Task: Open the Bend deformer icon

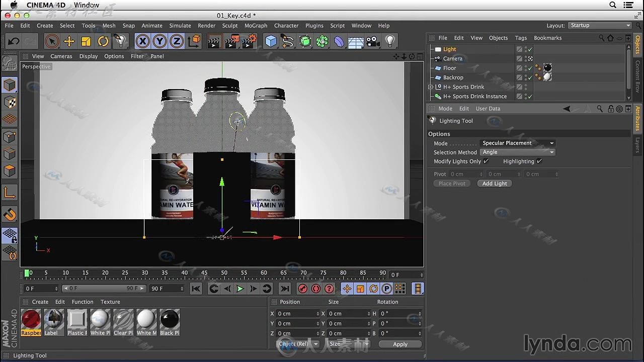Action: pos(339,41)
